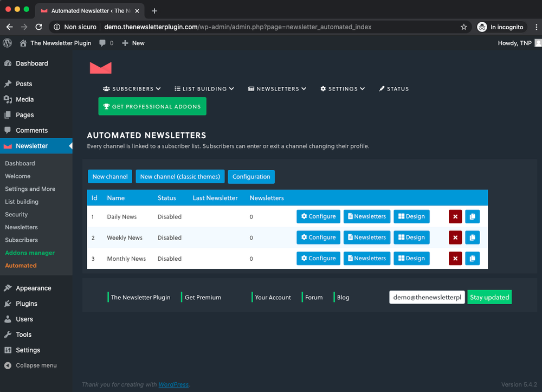Open the Blog footer link
The height and width of the screenshot is (392, 542).
tap(343, 297)
